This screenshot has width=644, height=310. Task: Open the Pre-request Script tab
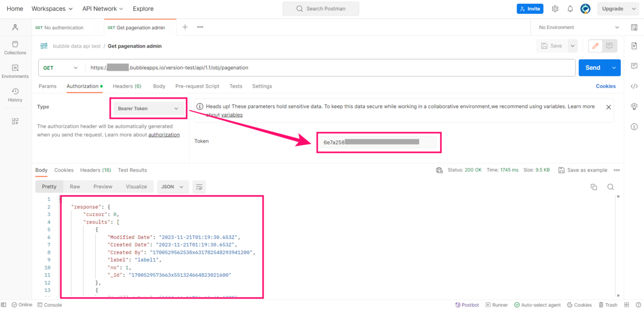197,86
